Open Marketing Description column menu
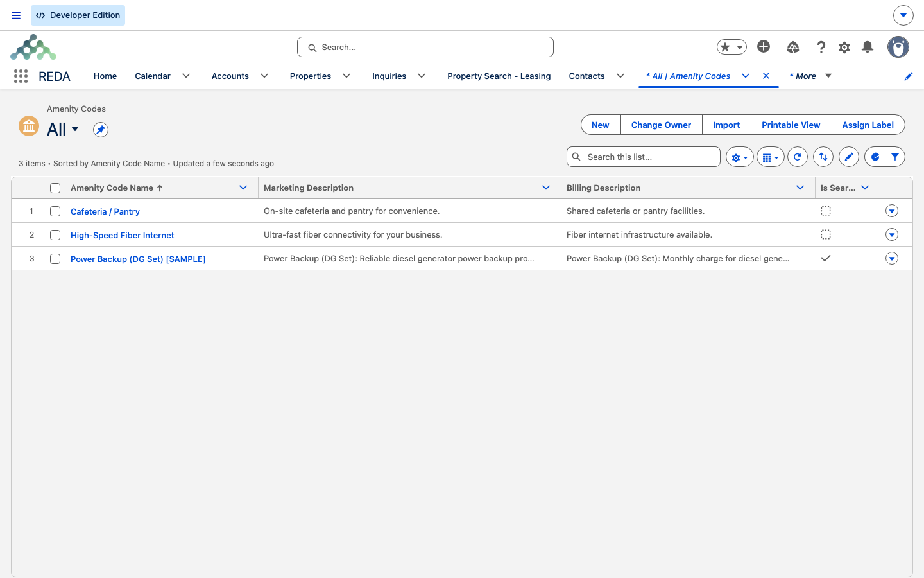The height and width of the screenshot is (578, 924). (546, 188)
